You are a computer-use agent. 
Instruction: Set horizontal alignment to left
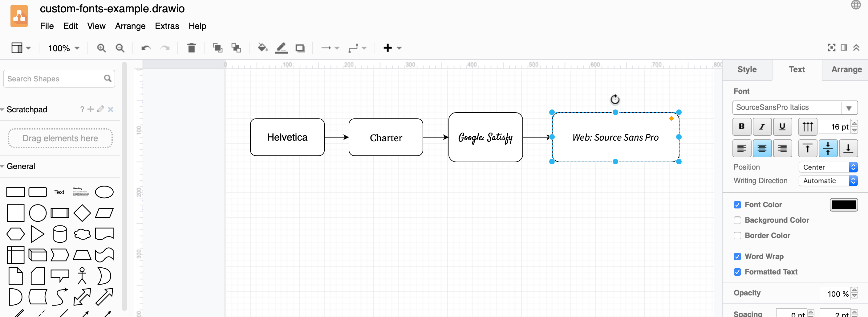(x=742, y=148)
